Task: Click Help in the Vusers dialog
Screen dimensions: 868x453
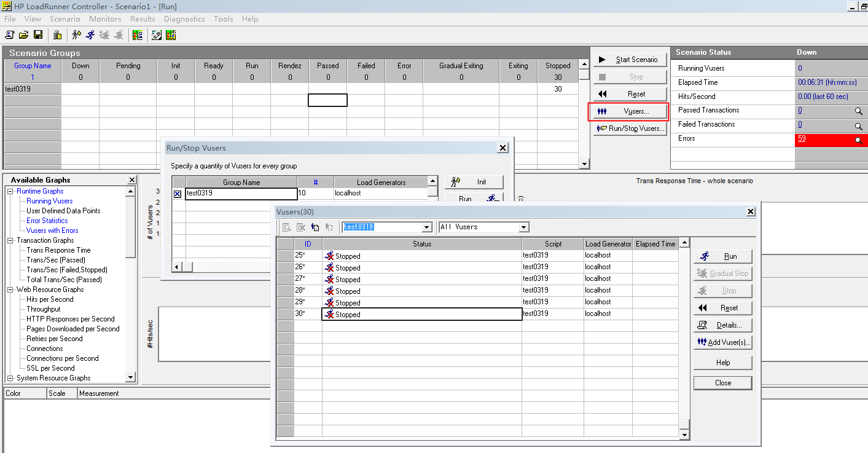Action: 722,363
